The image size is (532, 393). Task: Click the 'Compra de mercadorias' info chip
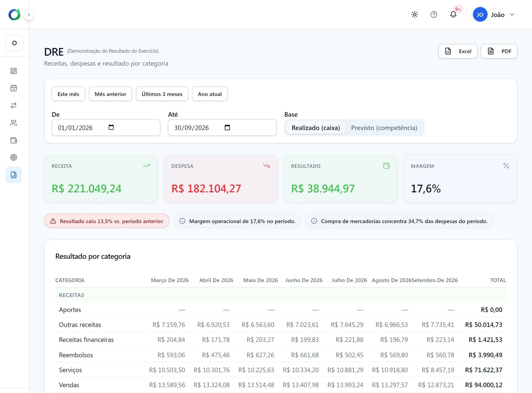tap(399, 221)
